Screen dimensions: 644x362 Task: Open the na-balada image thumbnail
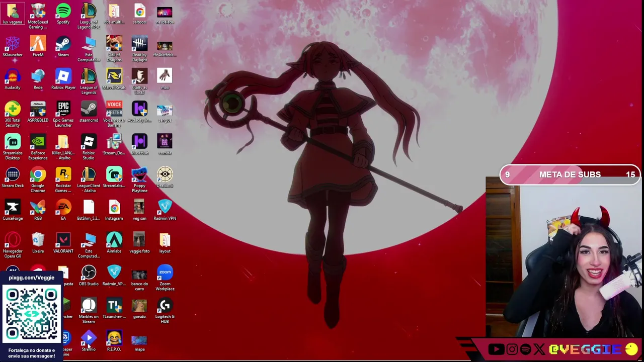165,14
